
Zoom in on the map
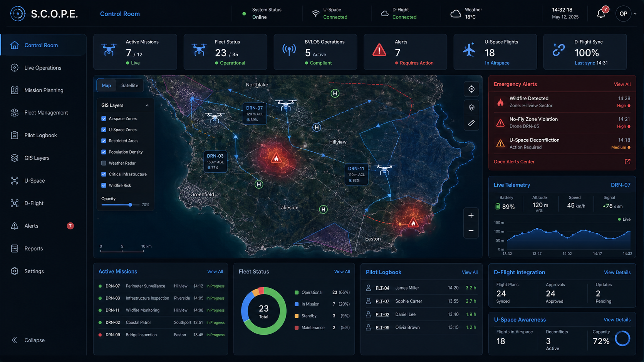pyautogui.click(x=471, y=215)
